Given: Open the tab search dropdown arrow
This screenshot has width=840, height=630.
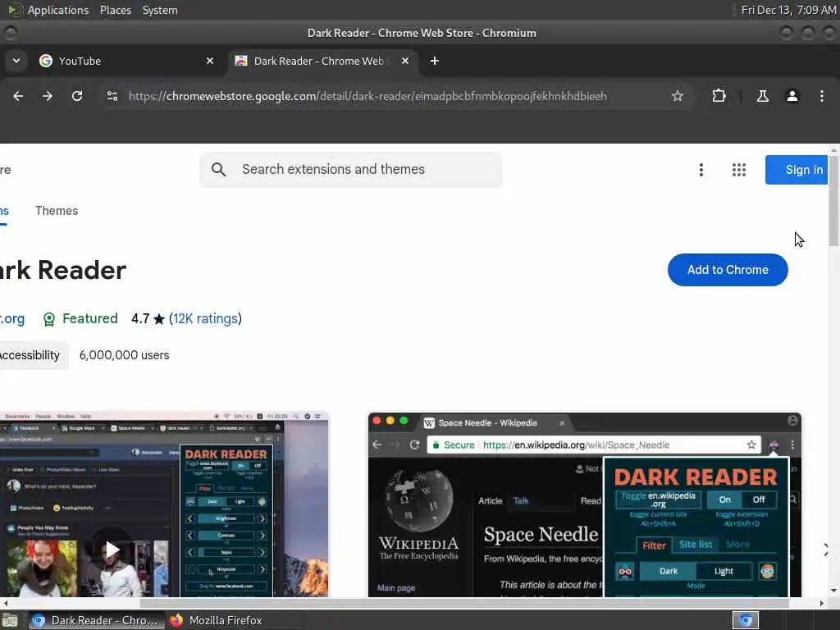Looking at the screenshot, I should [16, 61].
